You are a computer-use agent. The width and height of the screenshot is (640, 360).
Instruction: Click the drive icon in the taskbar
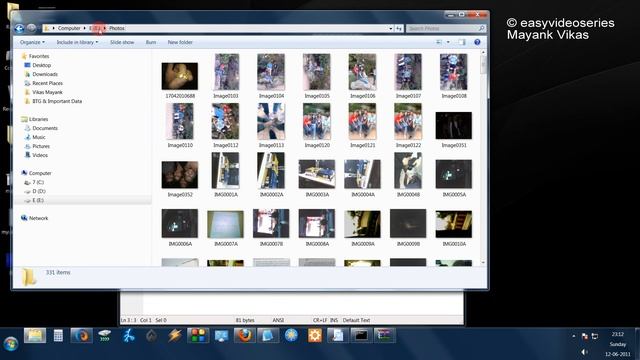coord(104,336)
